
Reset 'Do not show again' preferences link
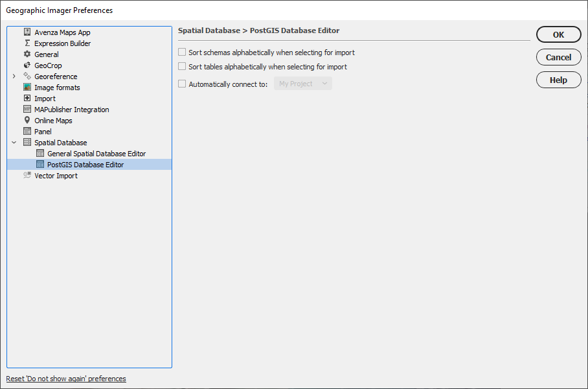coord(66,379)
